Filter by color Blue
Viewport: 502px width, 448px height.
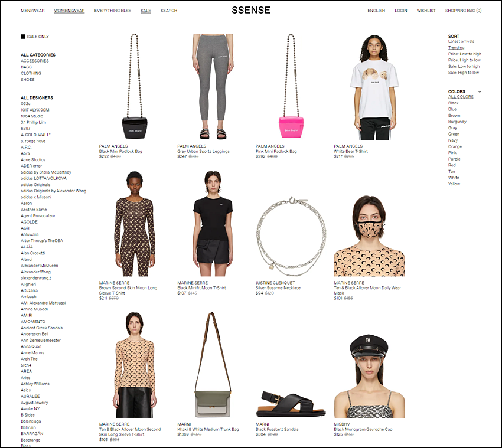click(x=452, y=109)
